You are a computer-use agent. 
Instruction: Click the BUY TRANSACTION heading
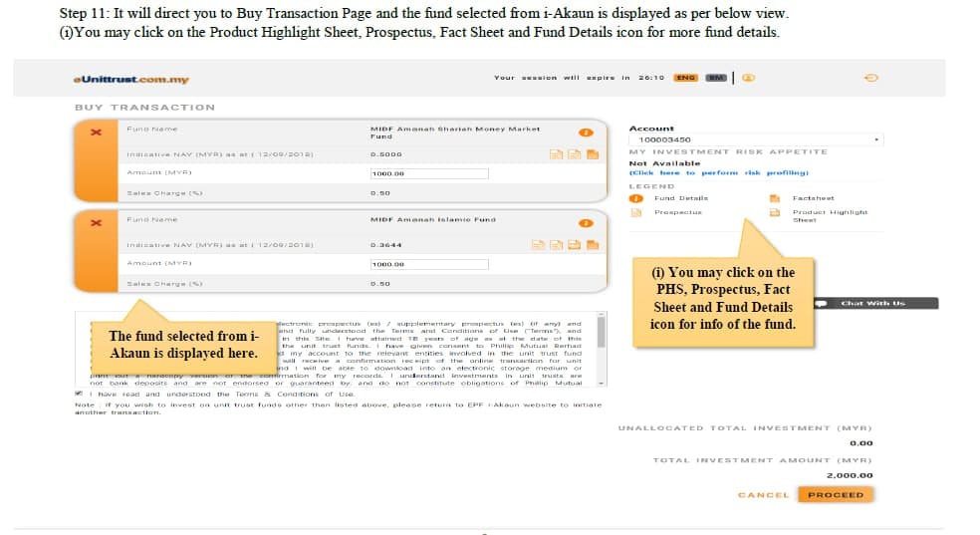[x=145, y=108]
